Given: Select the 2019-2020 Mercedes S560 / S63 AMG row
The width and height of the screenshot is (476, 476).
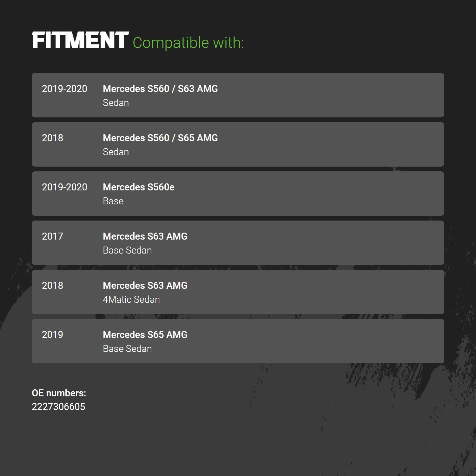Looking at the screenshot, I should [x=238, y=95].
